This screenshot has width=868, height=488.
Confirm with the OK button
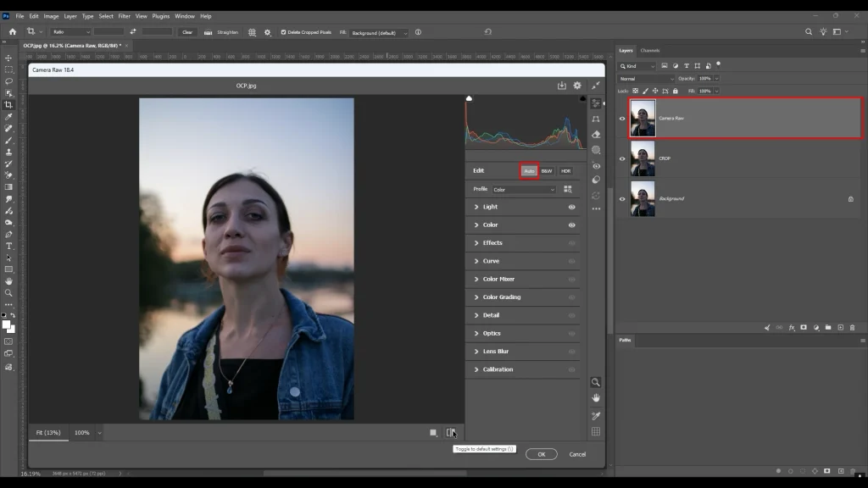pos(542,454)
